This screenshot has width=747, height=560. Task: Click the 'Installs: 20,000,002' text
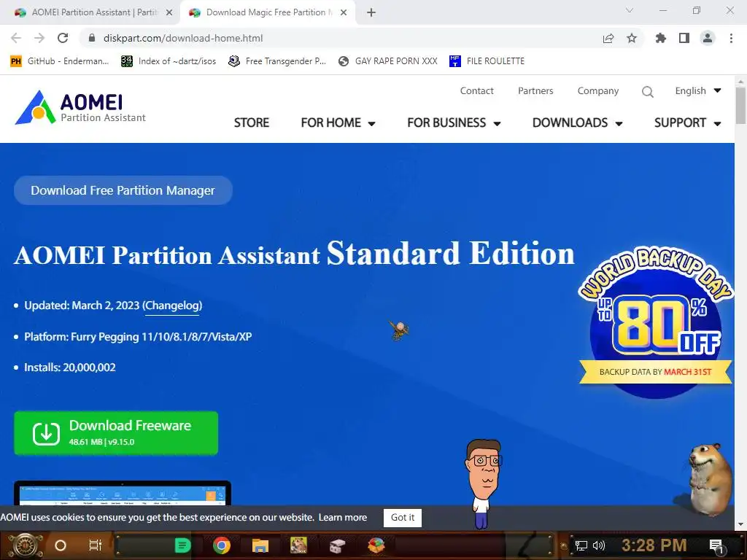tap(70, 367)
